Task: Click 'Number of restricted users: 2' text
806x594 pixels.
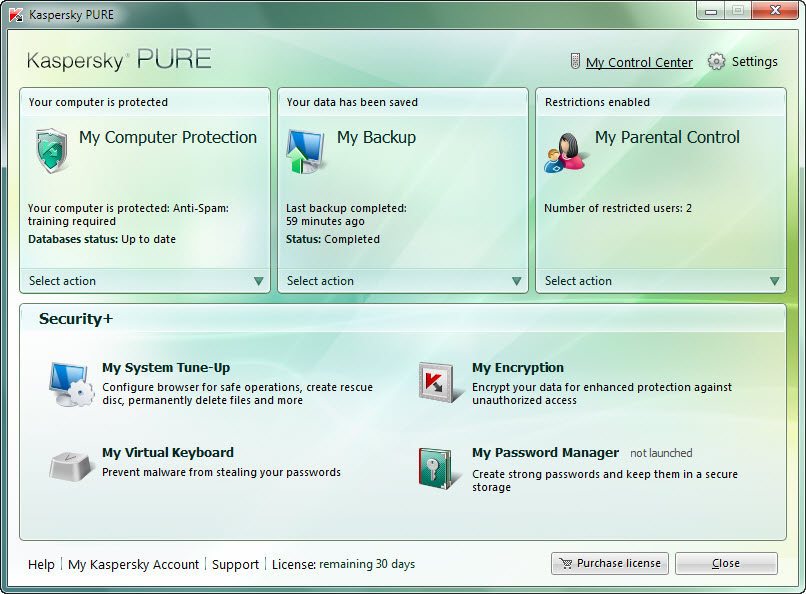Action: tap(618, 208)
